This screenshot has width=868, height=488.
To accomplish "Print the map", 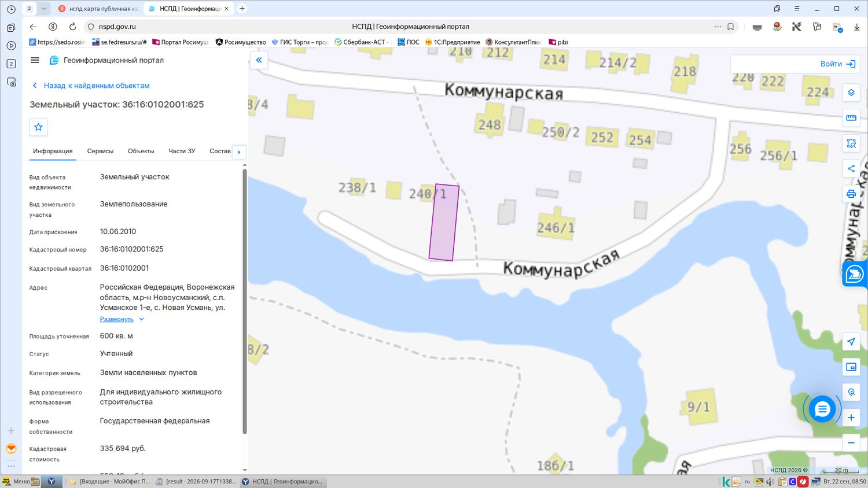I will tap(851, 194).
